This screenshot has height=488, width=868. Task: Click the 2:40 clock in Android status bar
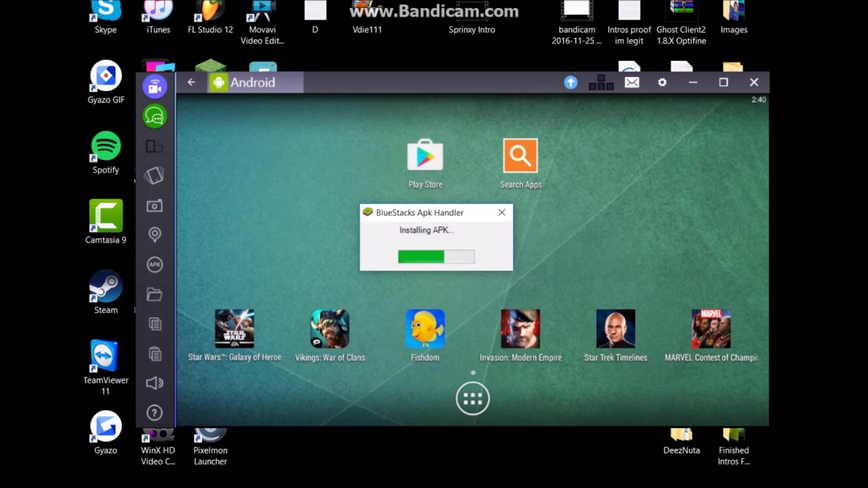pos(759,100)
